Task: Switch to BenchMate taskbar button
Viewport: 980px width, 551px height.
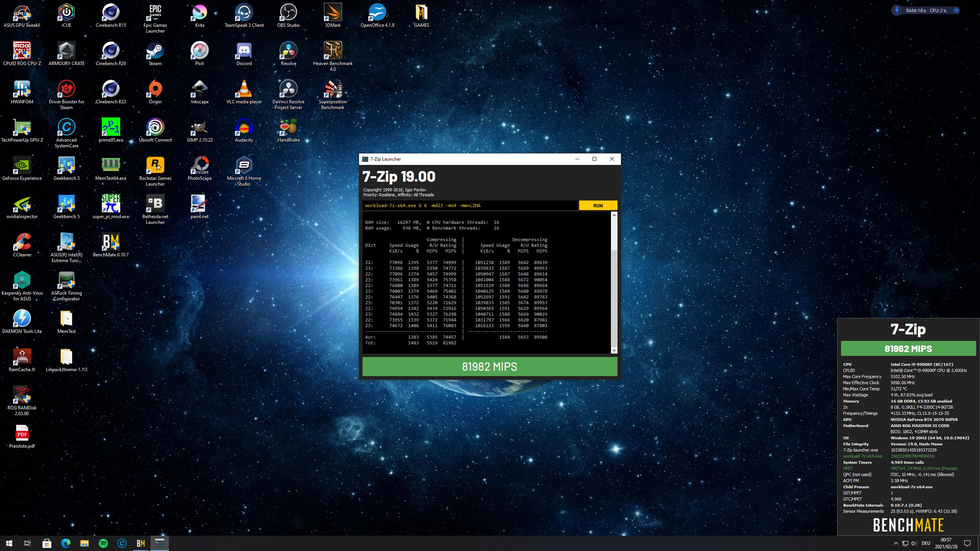Action: pos(141,543)
